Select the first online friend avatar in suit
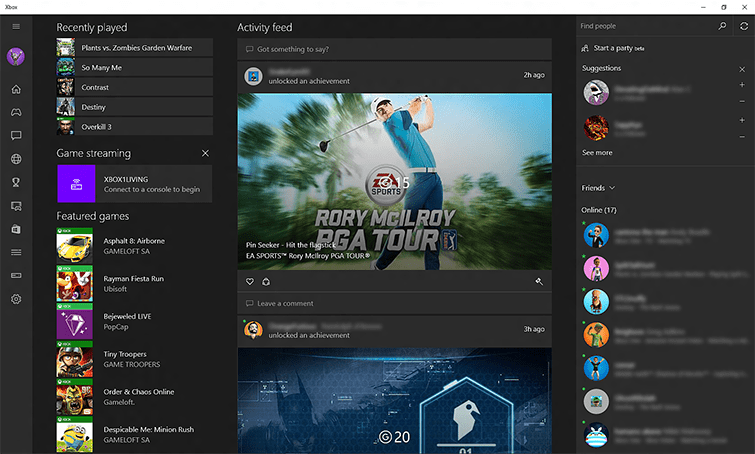Screen dimensions: 755x454 coord(596,235)
